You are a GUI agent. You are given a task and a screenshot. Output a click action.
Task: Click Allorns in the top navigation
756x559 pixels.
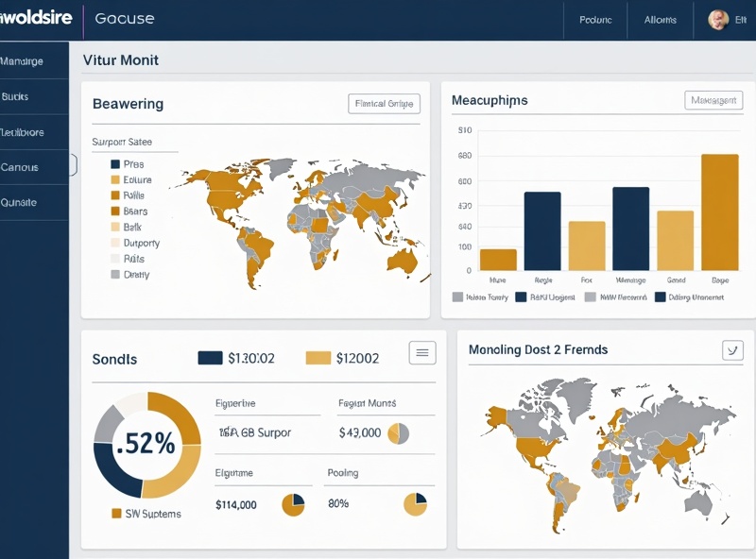[x=660, y=20]
